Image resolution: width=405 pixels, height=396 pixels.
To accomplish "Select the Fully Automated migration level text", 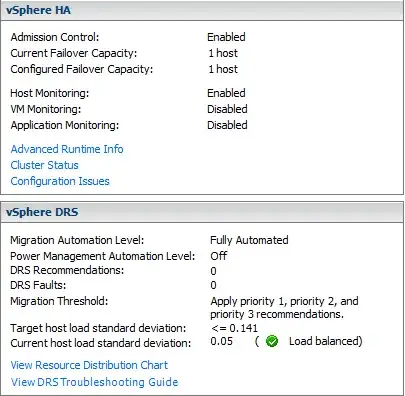I will pyautogui.click(x=249, y=240).
